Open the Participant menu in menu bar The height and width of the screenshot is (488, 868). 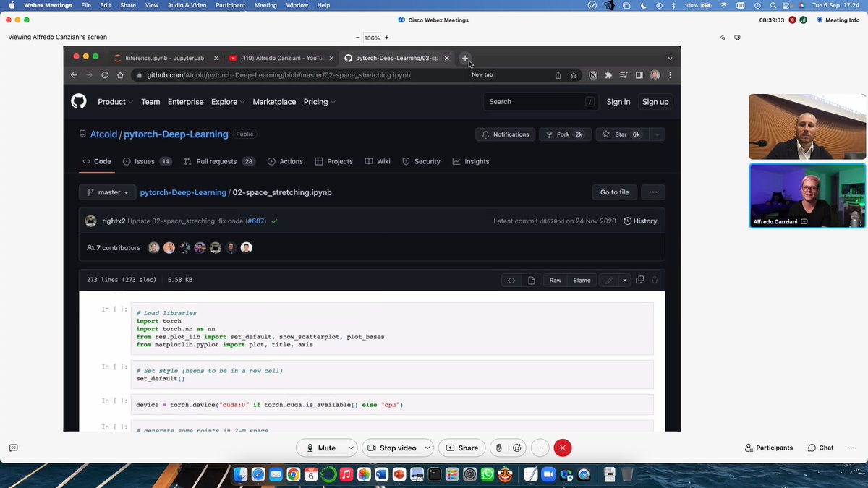231,5
